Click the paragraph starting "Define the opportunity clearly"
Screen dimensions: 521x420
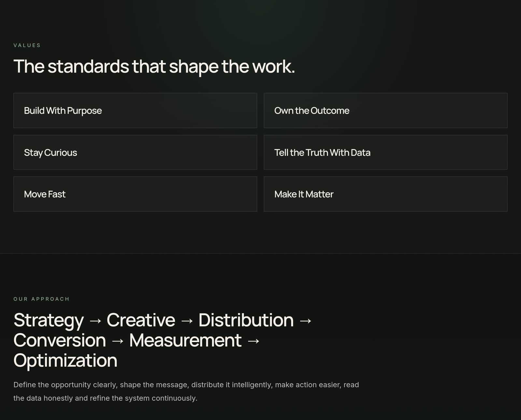coord(186,391)
